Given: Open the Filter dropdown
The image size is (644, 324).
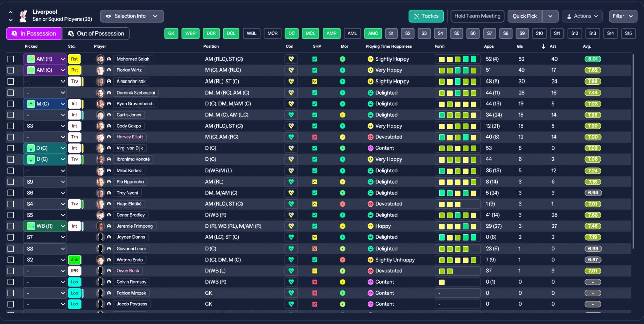Looking at the screenshot, I should pos(623,16).
